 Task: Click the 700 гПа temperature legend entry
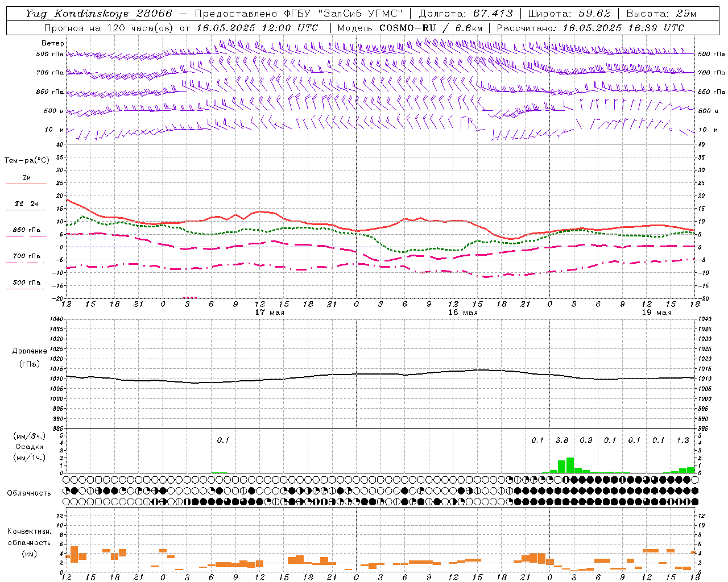pyautogui.click(x=26, y=256)
